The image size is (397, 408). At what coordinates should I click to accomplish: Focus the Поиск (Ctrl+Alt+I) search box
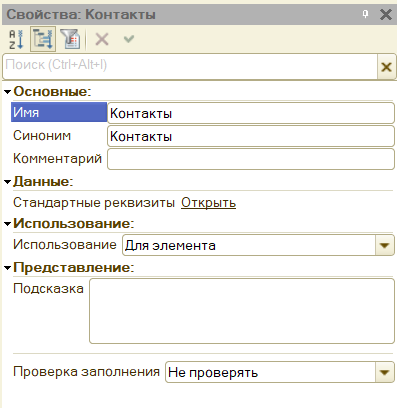tap(190, 67)
